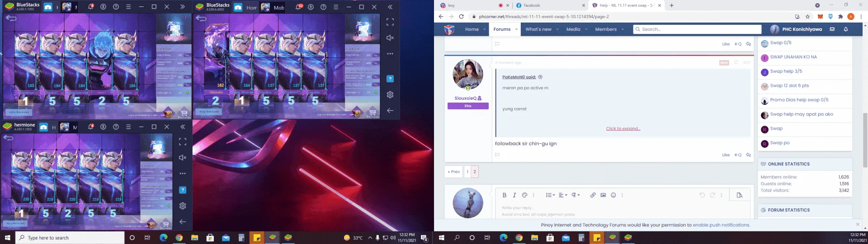Screen dimensions: 868x244
Task: Open more options dots in BlueStacks 4.280.4.4002 sidebar
Action: 390,54
